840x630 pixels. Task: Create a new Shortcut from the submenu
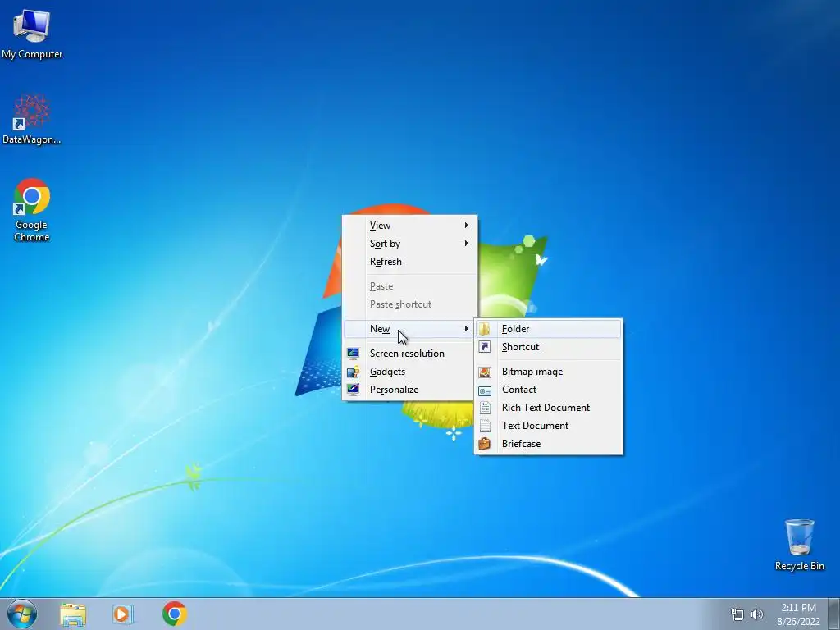549,347
